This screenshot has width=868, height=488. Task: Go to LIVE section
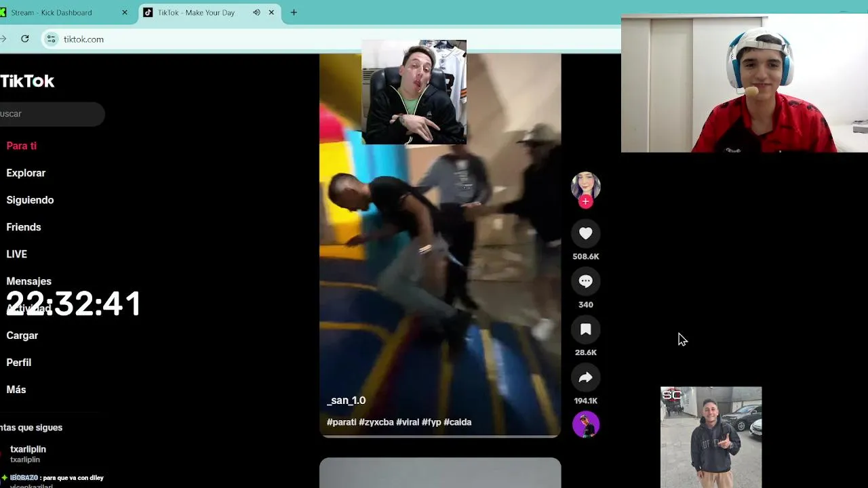point(17,254)
